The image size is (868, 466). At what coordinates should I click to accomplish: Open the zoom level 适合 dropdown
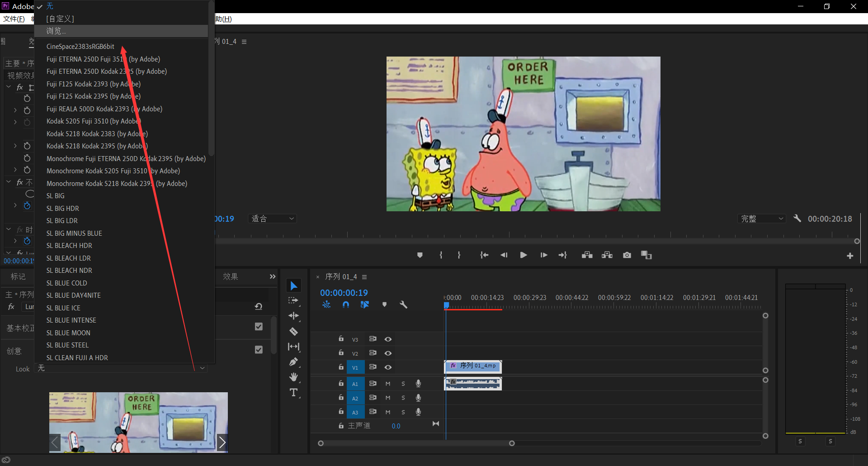point(273,219)
